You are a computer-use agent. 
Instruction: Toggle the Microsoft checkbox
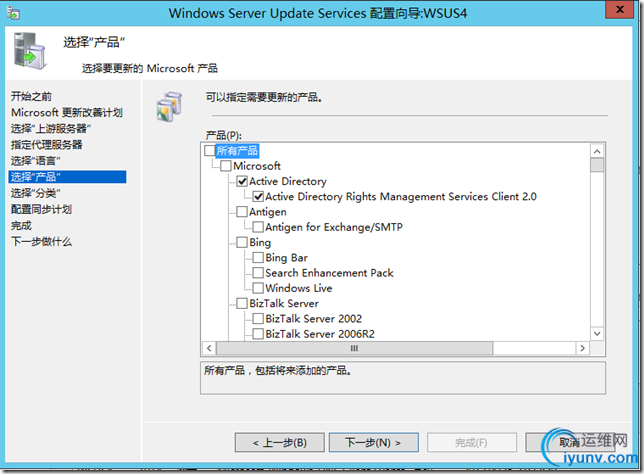pyautogui.click(x=225, y=166)
